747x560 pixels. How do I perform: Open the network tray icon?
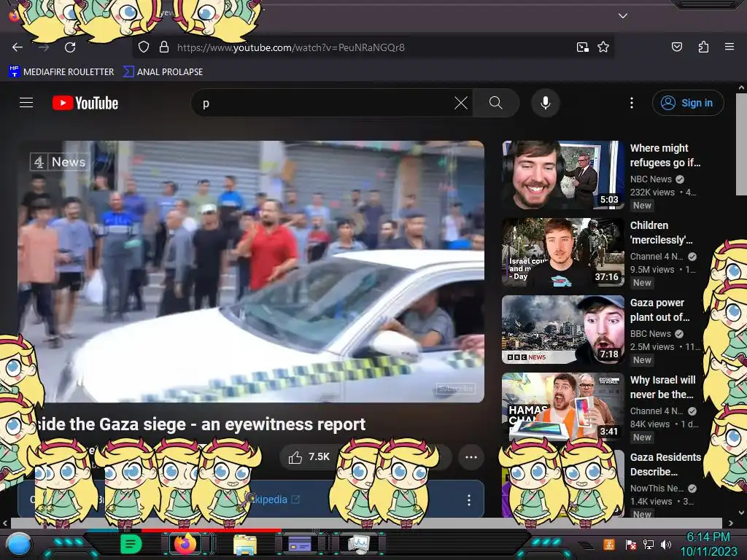[x=649, y=545]
